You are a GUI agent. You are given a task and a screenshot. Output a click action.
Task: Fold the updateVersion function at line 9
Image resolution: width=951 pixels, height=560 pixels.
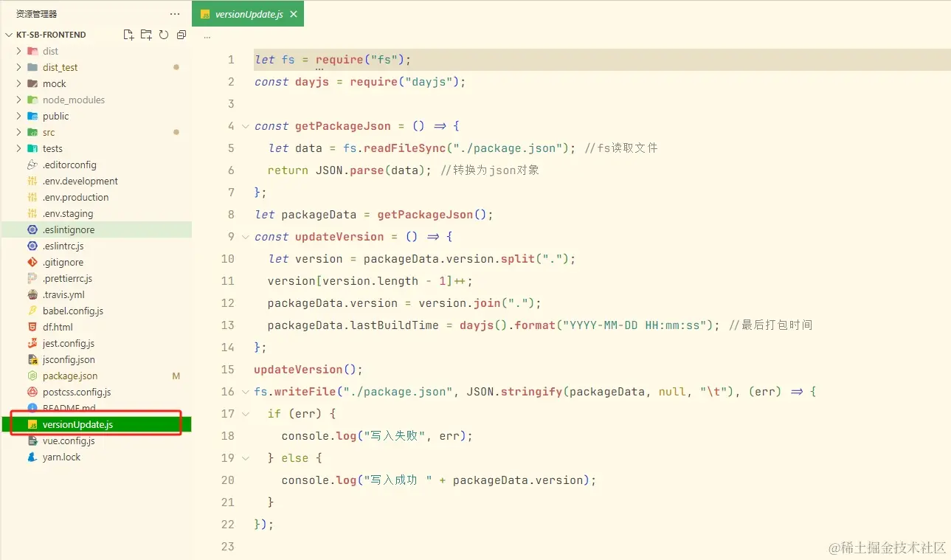[244, 236]
